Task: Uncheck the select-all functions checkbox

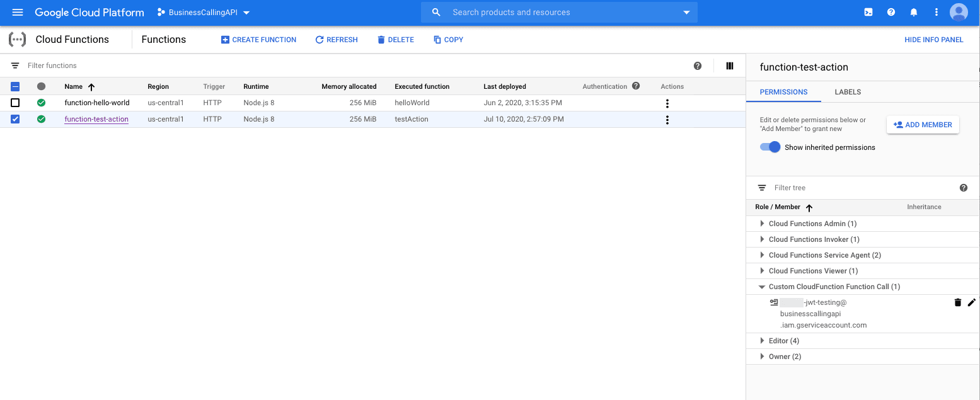Action: [15, 86]
